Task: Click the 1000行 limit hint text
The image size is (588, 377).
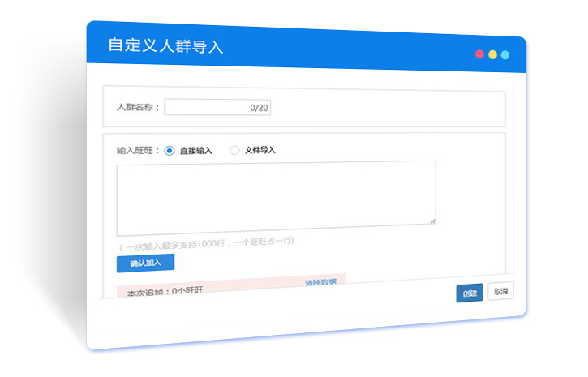Action: pyautogui.click(x=206, y=242)
